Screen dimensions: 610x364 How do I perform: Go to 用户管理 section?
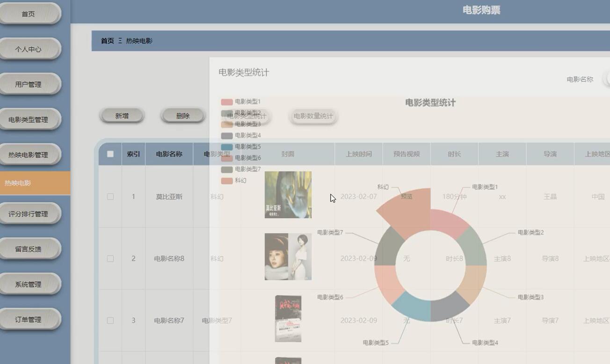[x=29, y=85]
